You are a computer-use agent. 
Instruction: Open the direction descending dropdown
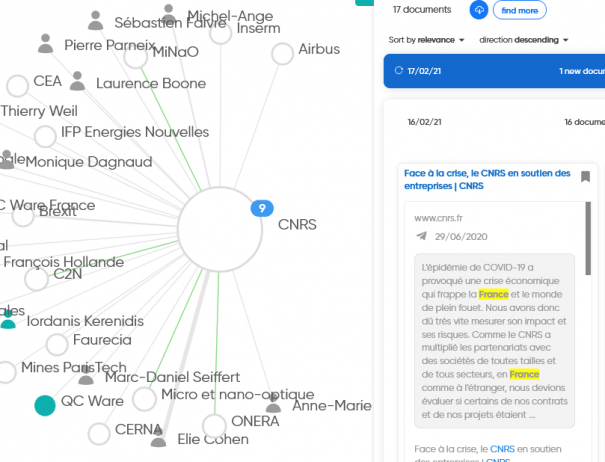pyautogui.click(x=524, y=40)
